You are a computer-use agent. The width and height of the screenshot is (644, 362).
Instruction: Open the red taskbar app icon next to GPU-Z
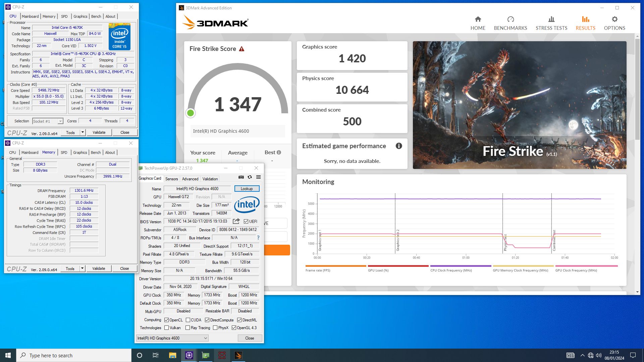pyautogui.click(x=222, y=355)
